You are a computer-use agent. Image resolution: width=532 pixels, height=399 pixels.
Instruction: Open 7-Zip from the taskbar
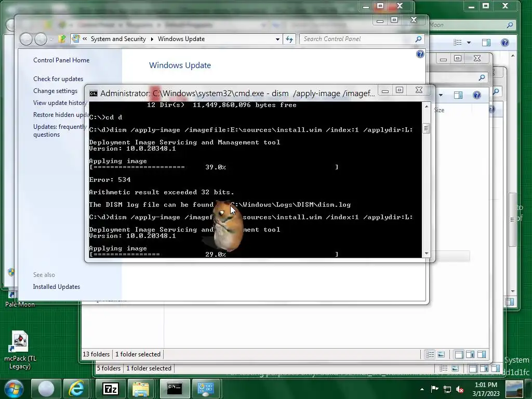click(x=110, y=389)
